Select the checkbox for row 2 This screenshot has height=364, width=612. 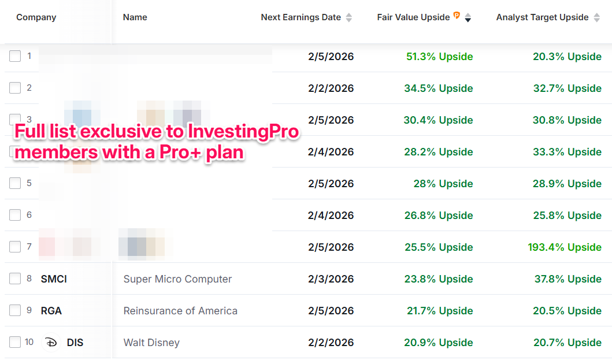[15, 88]
